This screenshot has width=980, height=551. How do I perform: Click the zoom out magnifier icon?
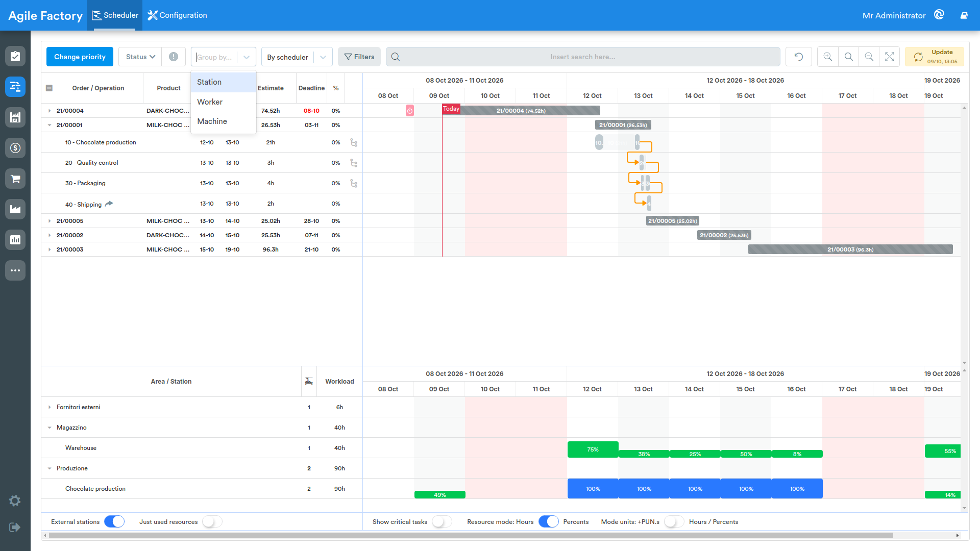coord(869,57)
